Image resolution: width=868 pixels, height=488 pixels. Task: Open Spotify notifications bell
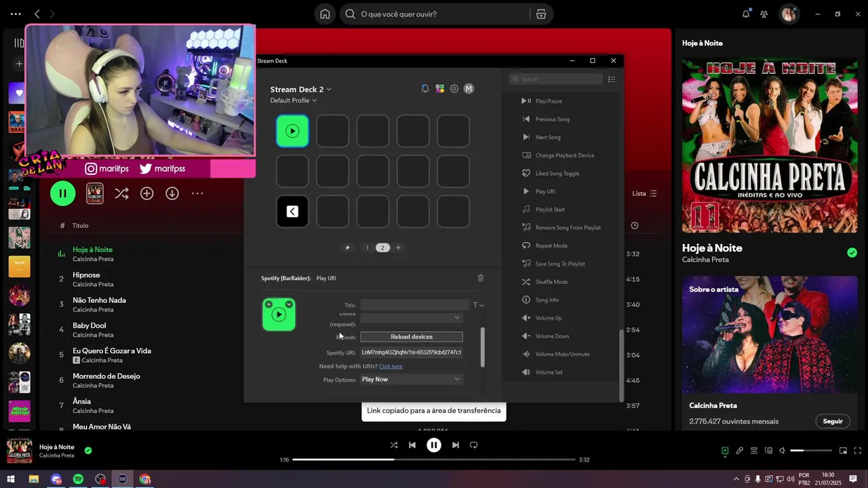(746, 14)
